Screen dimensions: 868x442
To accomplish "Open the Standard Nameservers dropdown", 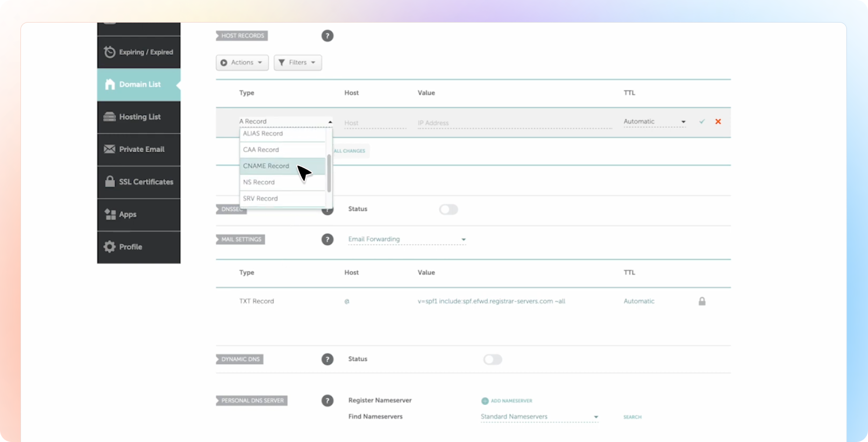I will point(539,417).
